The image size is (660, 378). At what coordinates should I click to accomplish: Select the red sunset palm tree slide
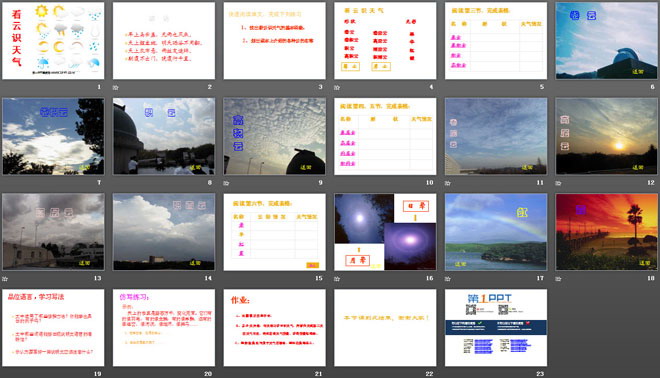click(x=607, y=232)
